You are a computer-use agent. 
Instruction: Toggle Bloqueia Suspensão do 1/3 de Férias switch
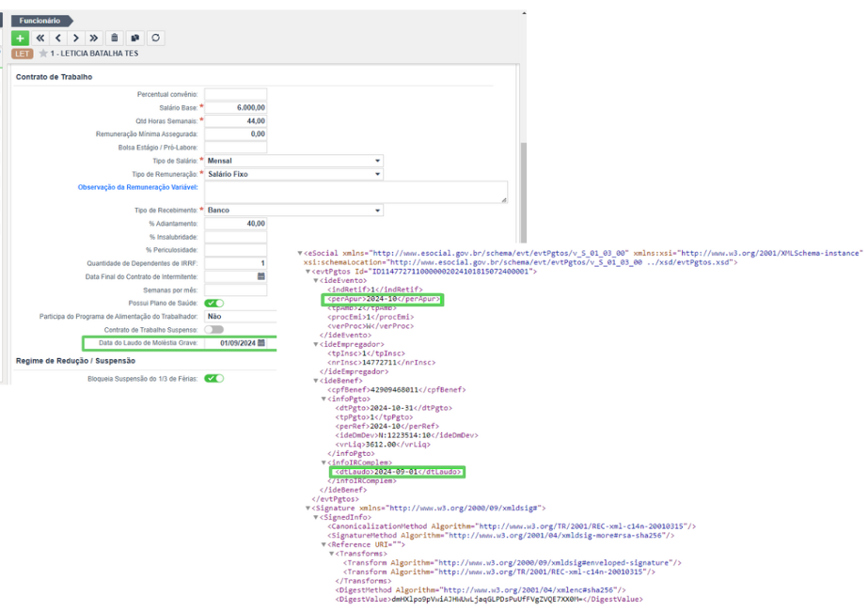214,379
